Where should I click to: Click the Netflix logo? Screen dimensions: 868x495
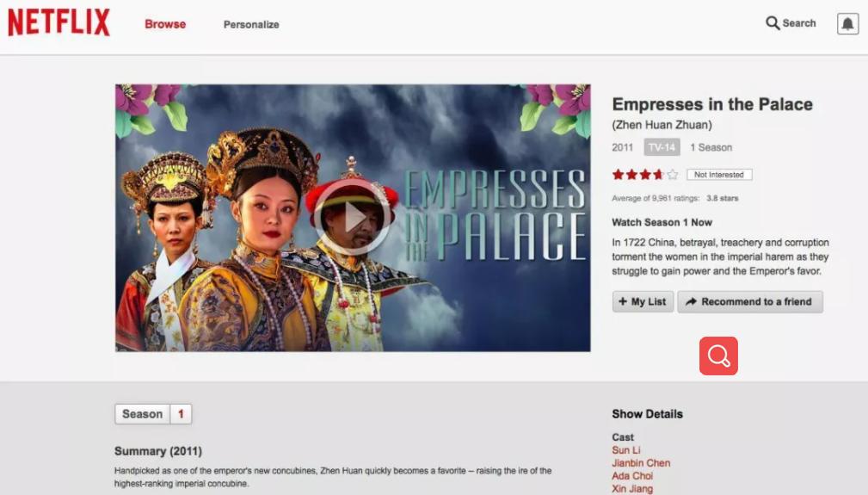point(58,22)
